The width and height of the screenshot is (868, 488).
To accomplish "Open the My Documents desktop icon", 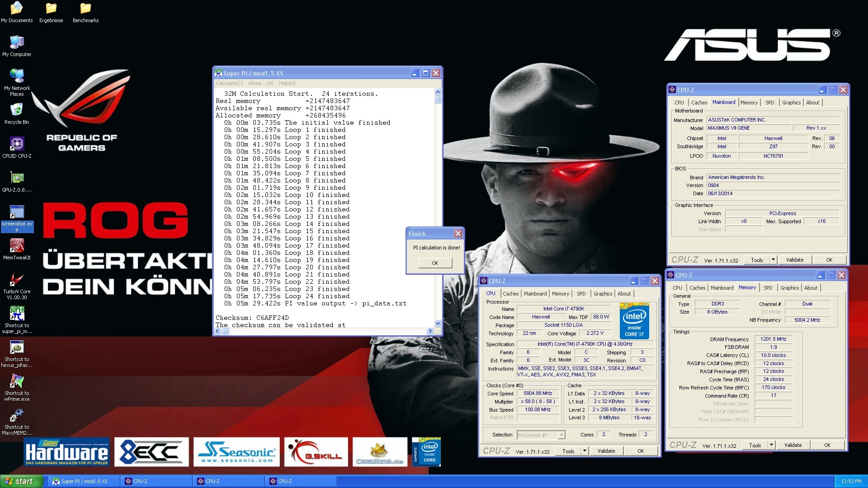I will (x=17, y=12).
